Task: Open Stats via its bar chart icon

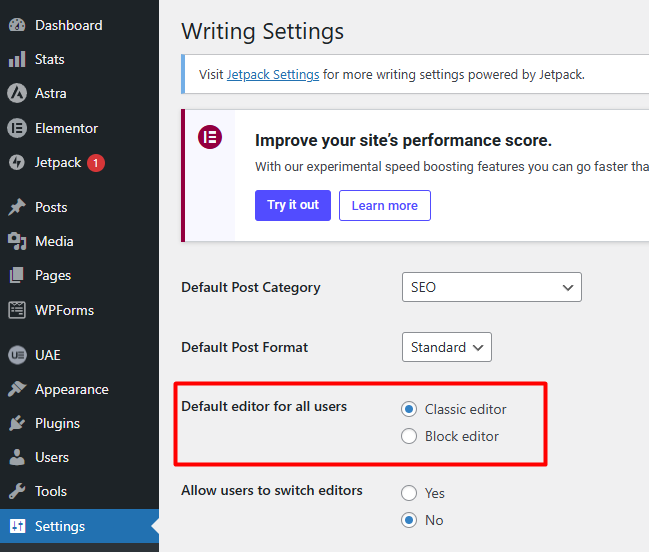Action: 17,59
